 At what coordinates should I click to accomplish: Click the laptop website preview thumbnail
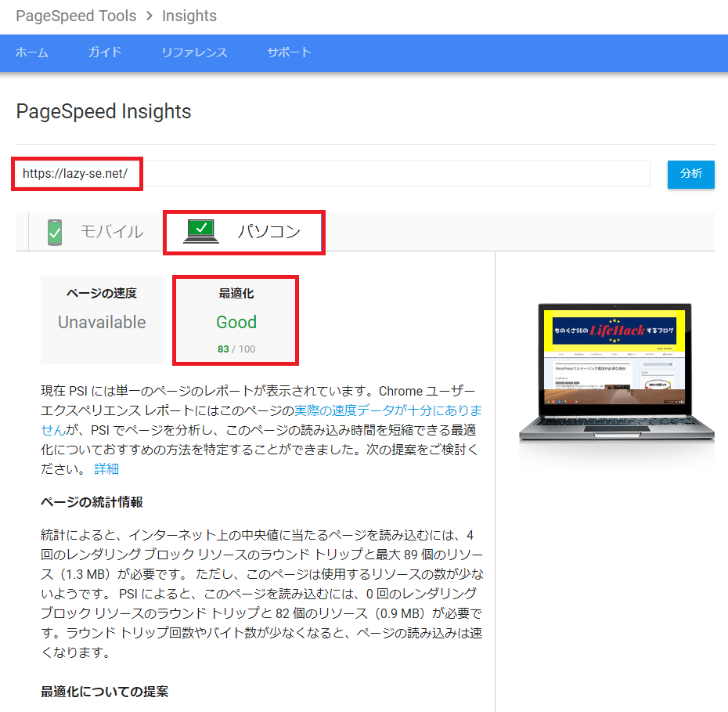616,371
